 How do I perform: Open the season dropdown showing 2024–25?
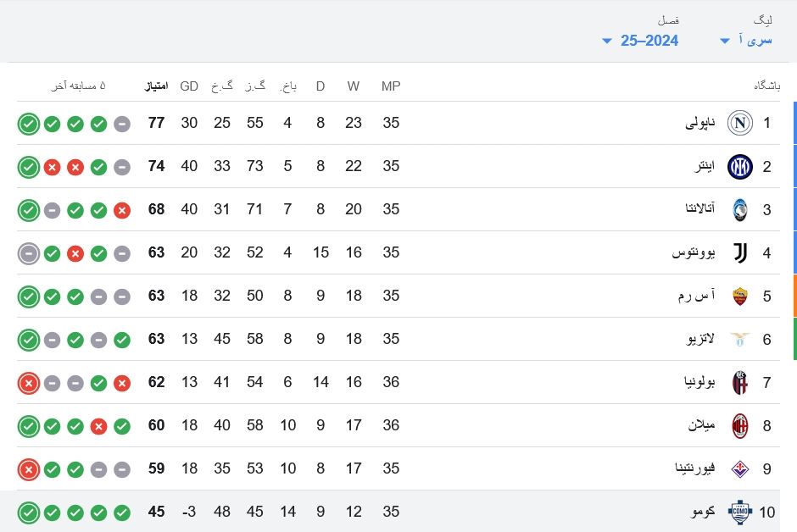coord(640,41)
